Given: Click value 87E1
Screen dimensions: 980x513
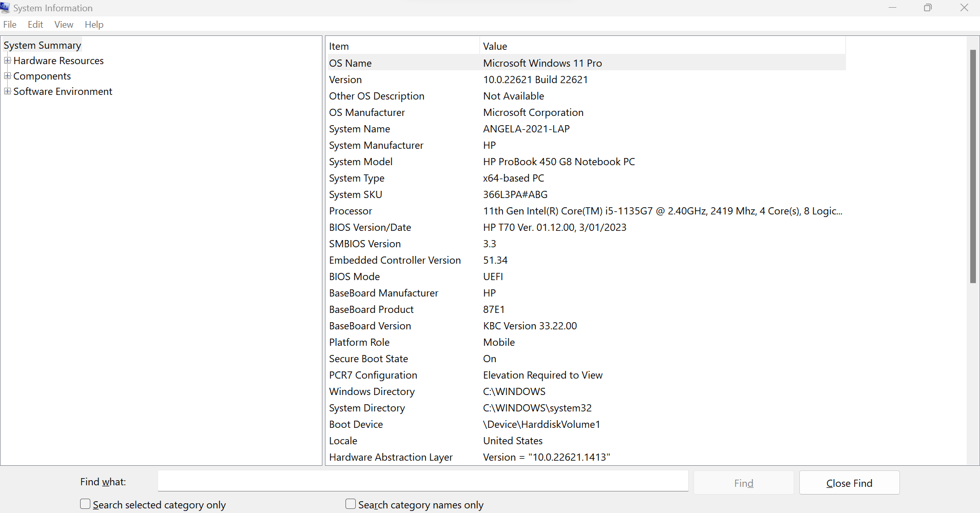Looking at the screenshot, I should [494, 309].
